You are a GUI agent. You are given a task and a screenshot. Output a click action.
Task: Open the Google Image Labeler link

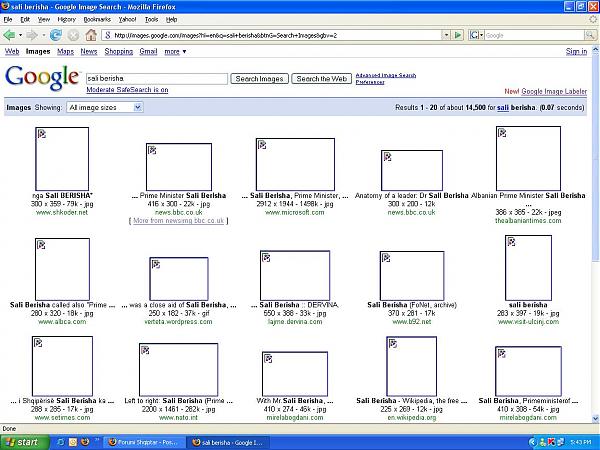(554, 91)
